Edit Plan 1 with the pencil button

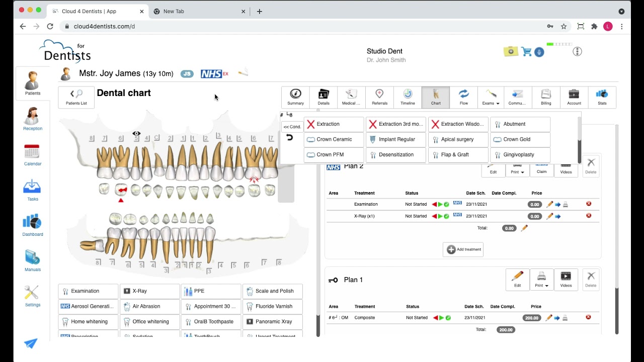[x=517, y=280]
